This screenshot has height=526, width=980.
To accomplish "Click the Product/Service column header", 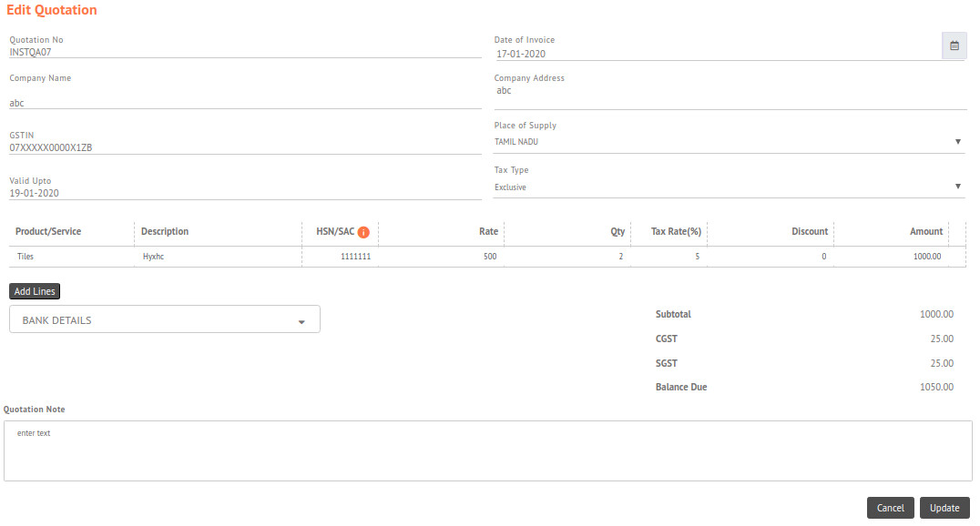I will pyautogui.click(x=48, y=232).
